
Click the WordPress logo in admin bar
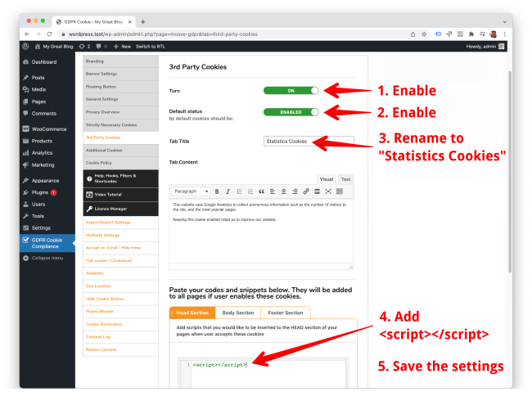(x=25, y=47)
